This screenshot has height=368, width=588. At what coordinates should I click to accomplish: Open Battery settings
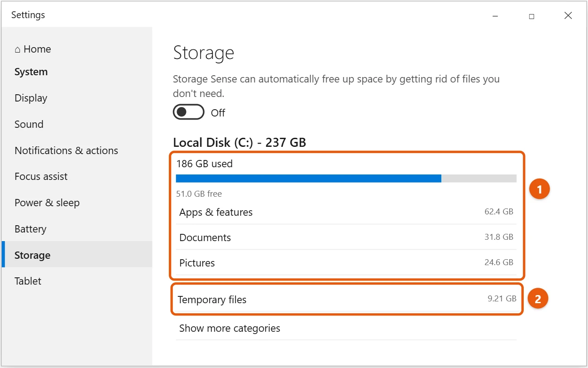point(30,229)
